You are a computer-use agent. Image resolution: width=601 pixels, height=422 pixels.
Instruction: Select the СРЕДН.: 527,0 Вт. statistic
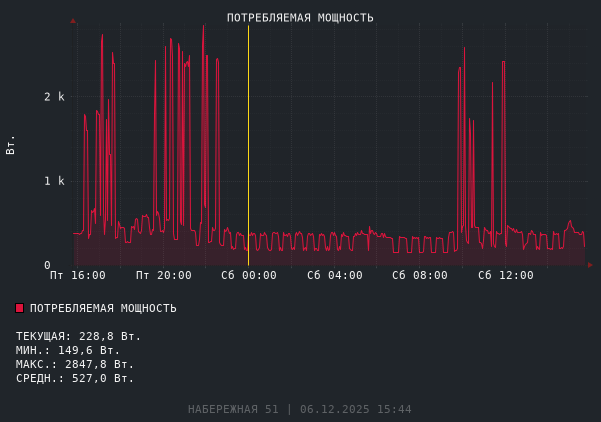[x=75, y=378]
